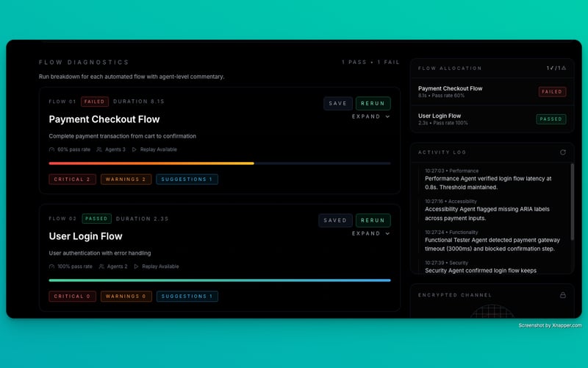Click the agents icon next to Agents 3

click(99, 149)
